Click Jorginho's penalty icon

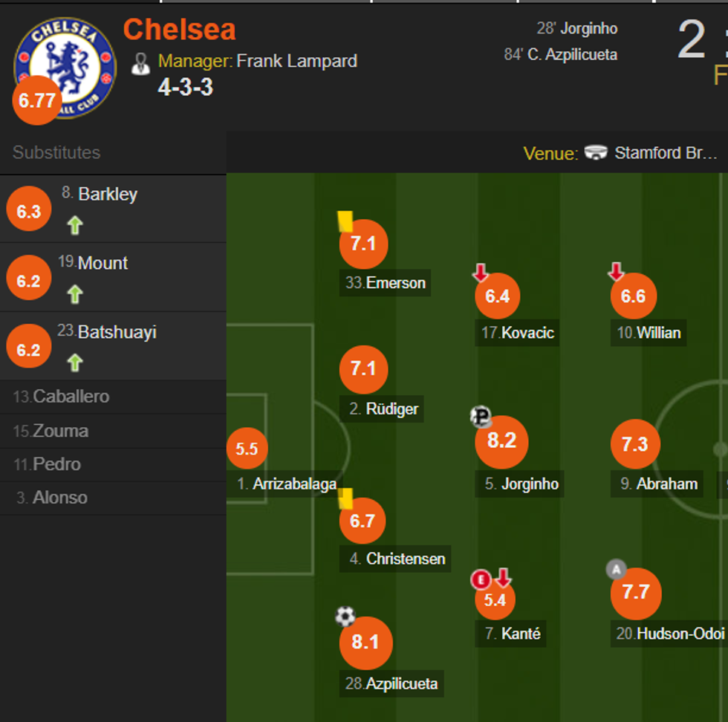pyautogui.click(x=481, y=417)
